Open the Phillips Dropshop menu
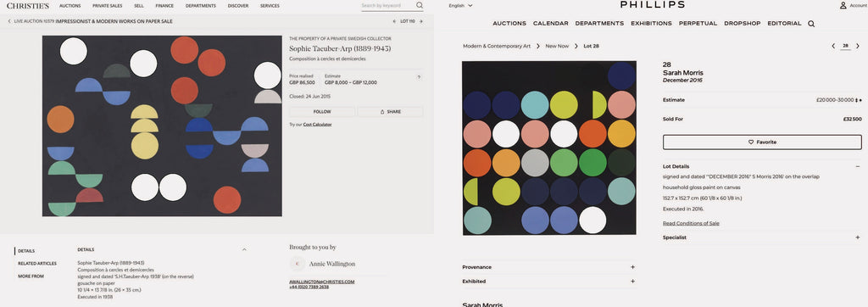This screenshot has width=868, height=307. point(743,23)
